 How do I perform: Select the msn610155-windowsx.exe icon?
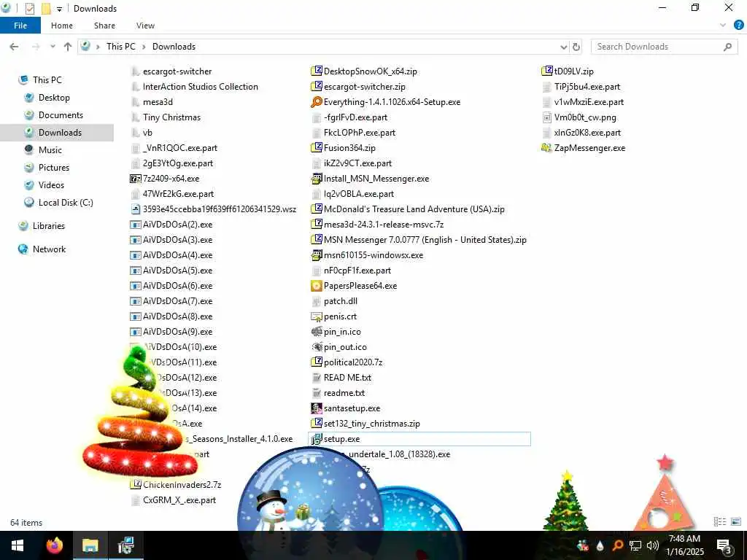[317, 255]
